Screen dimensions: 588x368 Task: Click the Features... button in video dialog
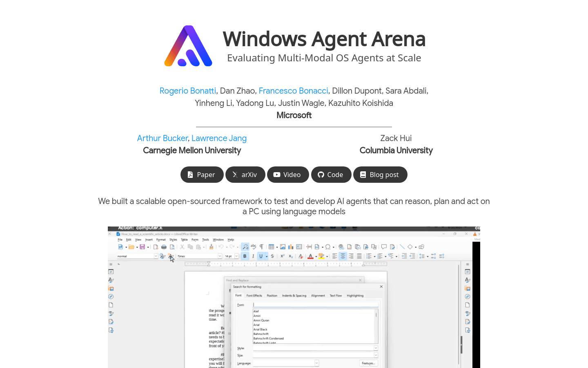click(368, 363)
